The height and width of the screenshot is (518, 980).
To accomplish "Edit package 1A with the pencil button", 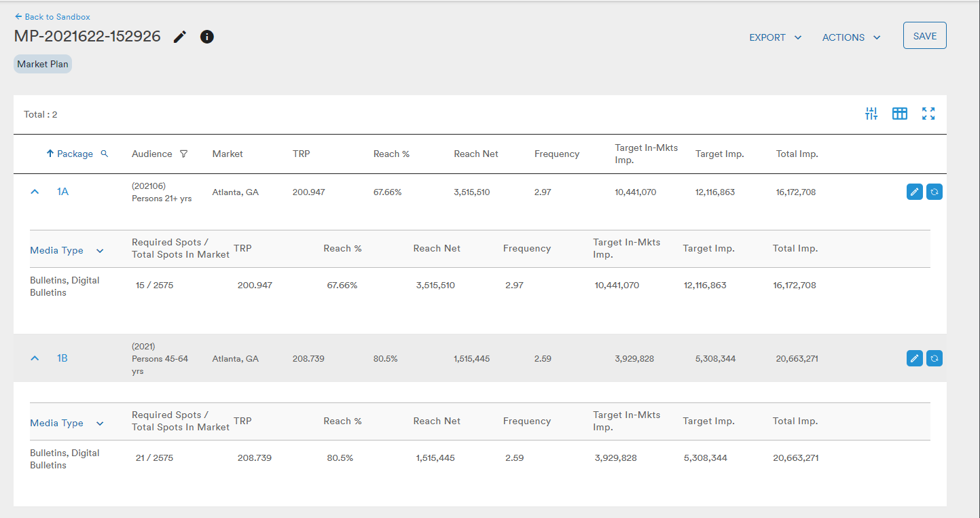I will (915, 192).
